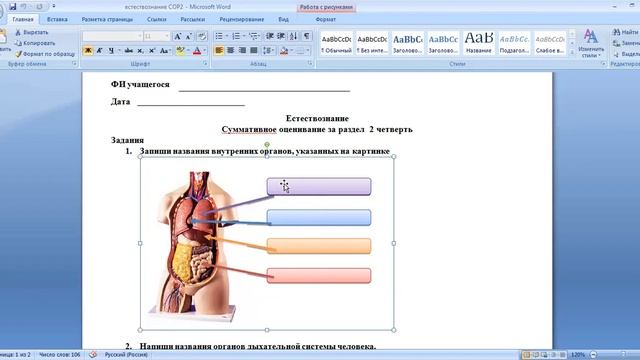
Task: Click the Clear Formatting icon
Action: pos(202,36)
